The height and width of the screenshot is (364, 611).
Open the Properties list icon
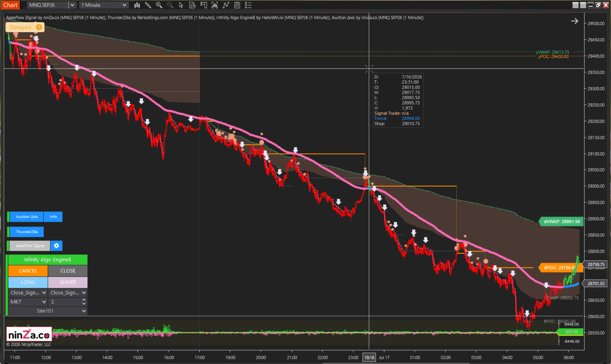click(248, 5)
